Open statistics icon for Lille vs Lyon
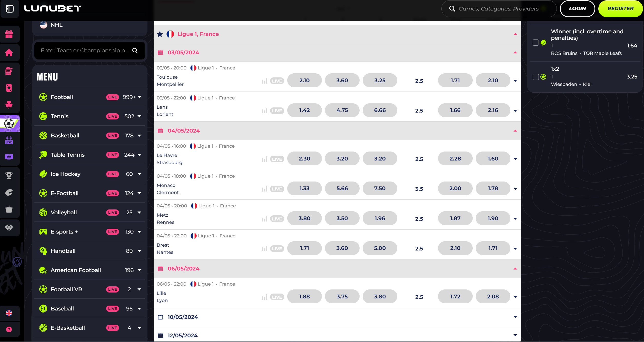Image resolution: width=644 pixels, height=342 pixels. pos(264,297)
